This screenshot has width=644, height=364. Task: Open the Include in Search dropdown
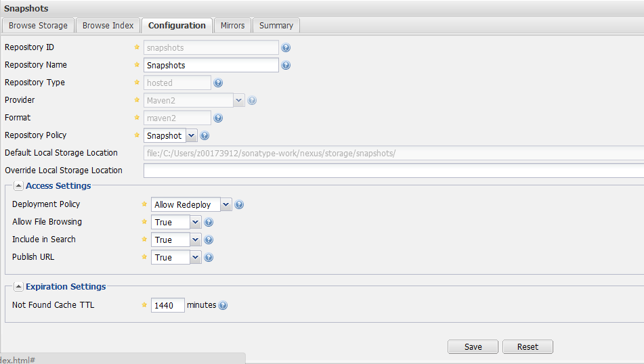(x=196, y=240)
